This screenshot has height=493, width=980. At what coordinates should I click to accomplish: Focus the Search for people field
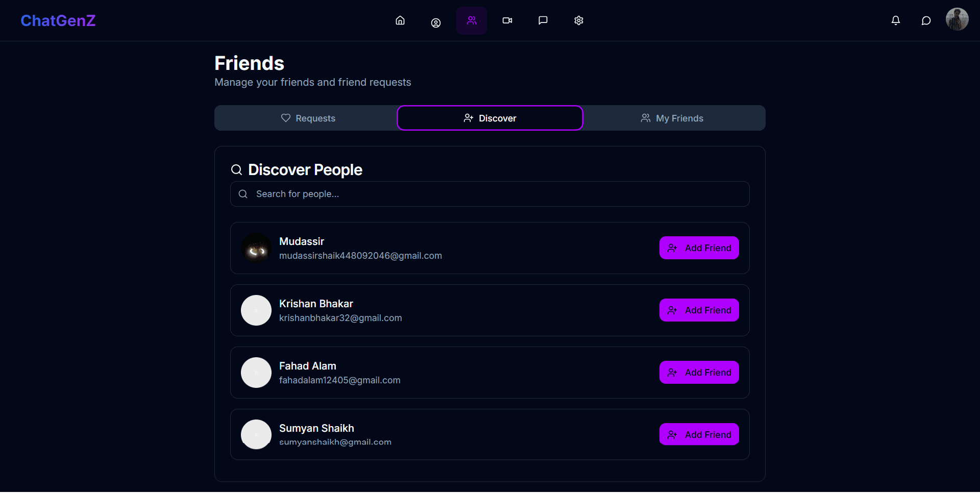(490, 194)
